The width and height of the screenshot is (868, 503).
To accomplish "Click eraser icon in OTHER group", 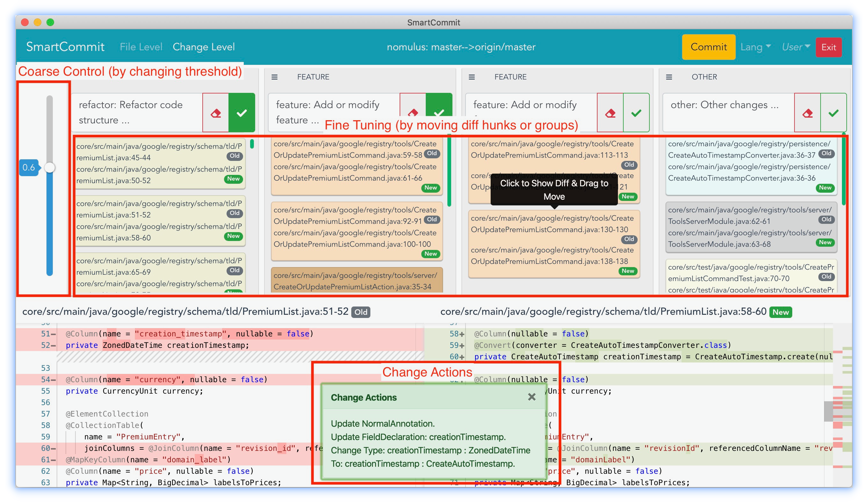I will pyautogui.click(x=807, y=113).
